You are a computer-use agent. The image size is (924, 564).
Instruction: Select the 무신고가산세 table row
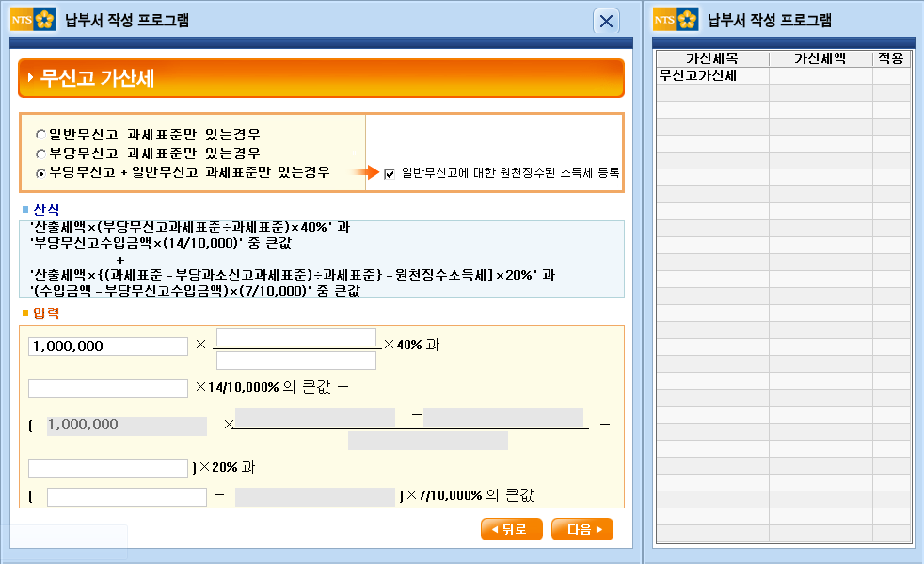[784, 75]
